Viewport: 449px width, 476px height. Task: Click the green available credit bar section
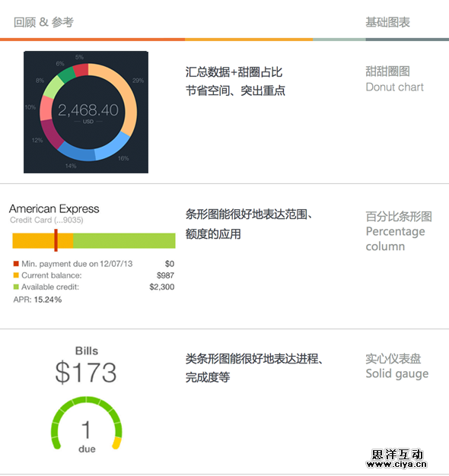point(124,241)
